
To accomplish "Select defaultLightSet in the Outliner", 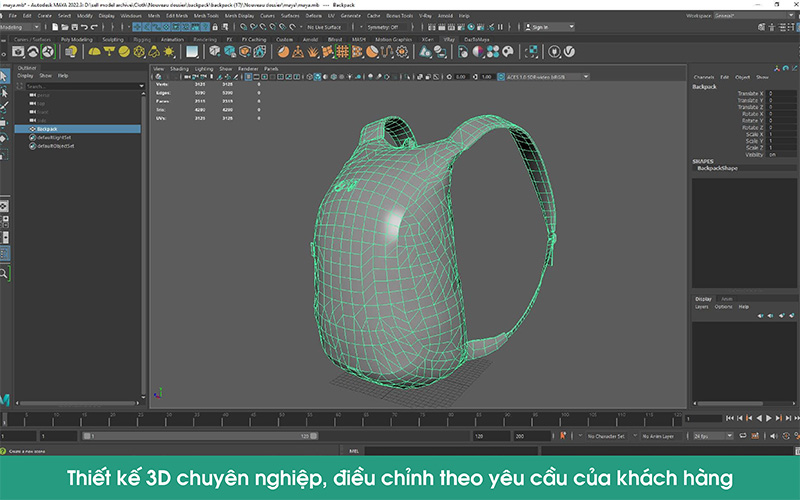I will click(56, 138).
